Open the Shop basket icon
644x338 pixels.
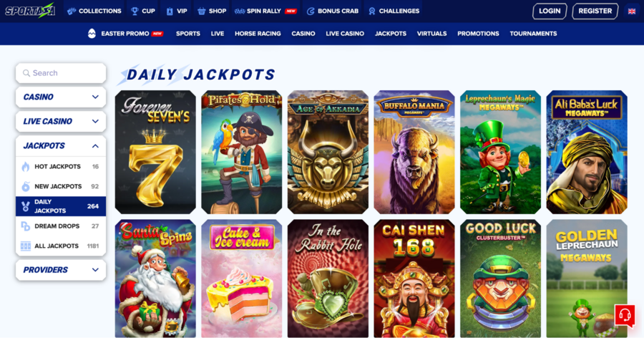pos(201,11)
